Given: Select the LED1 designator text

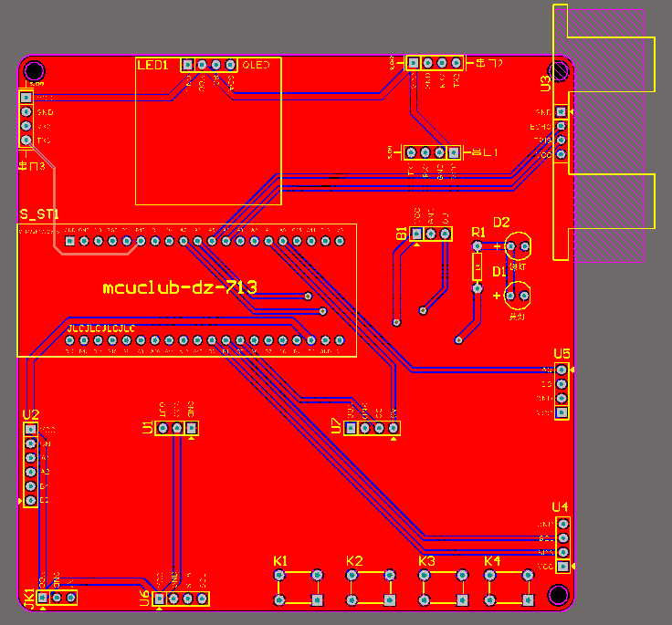Looking at the screenshot, I should [x=152, y=65].
